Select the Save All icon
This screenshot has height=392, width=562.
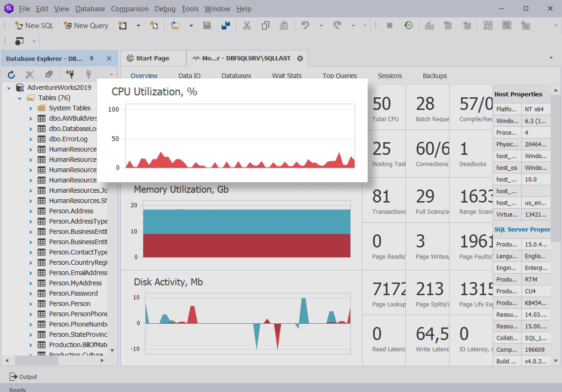(226, 25)
